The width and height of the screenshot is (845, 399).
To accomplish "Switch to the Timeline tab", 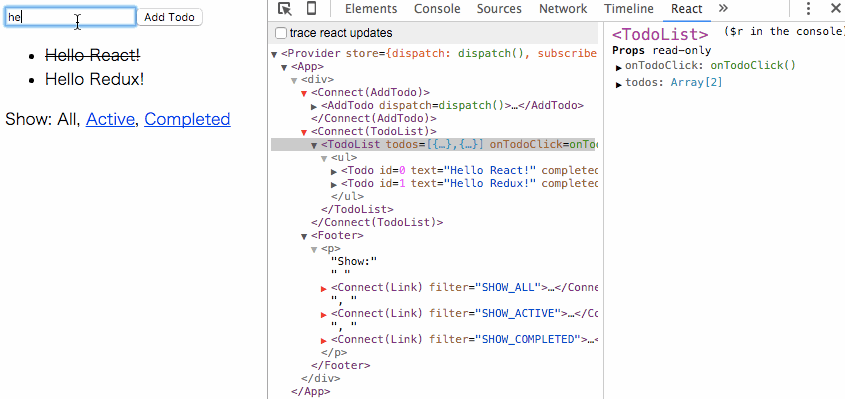I will click(628, 9).
